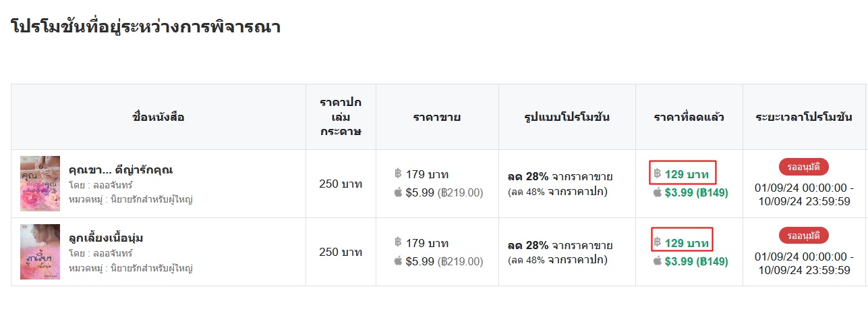
Task: Click the baht icon beside 179 บาท in first row
Action: tap(398, 174)
